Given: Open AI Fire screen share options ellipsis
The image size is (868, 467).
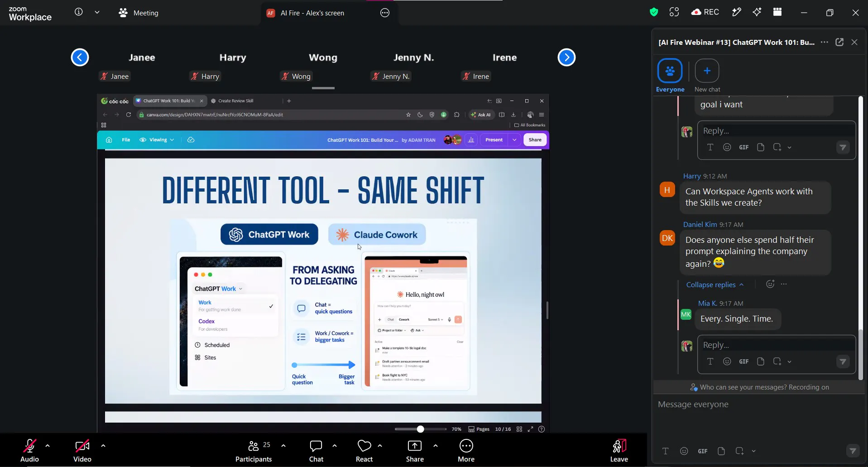Looking at the screenshot, I should pos(385,13).
